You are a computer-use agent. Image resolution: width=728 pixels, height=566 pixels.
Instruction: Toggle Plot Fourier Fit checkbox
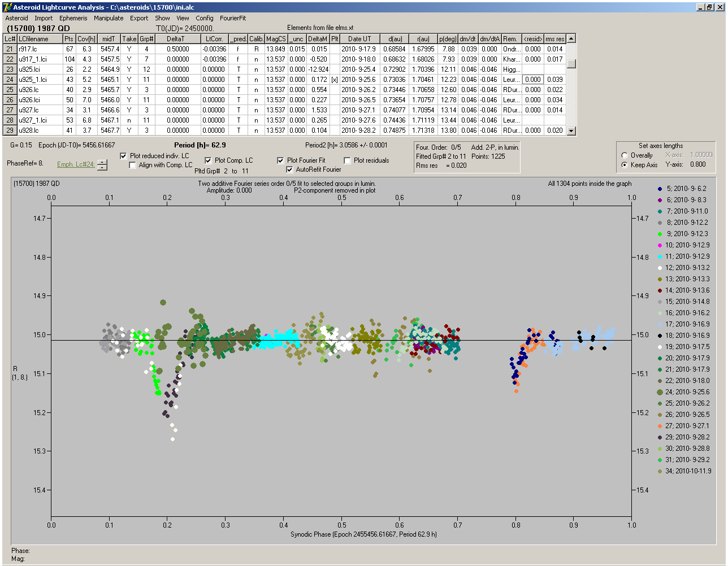point(280,160)
